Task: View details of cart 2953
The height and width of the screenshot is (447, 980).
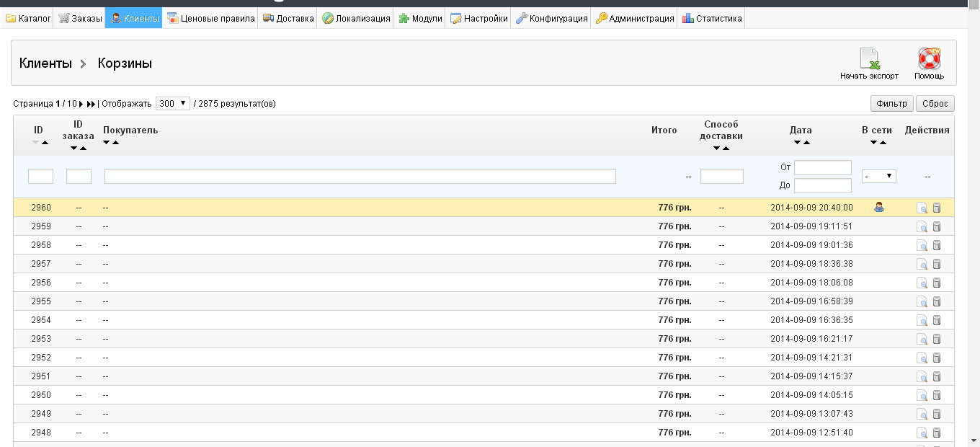Action: tap(922, 339)
